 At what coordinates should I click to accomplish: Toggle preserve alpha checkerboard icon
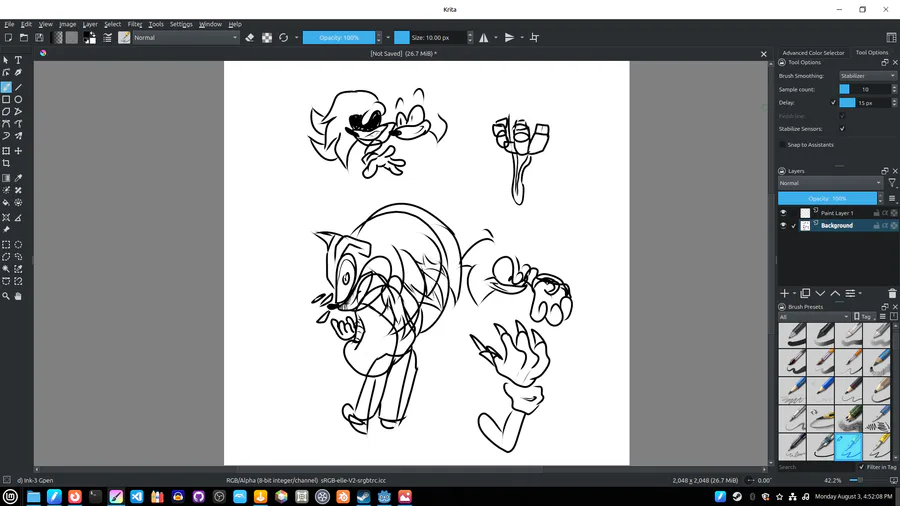click(267, 38)
